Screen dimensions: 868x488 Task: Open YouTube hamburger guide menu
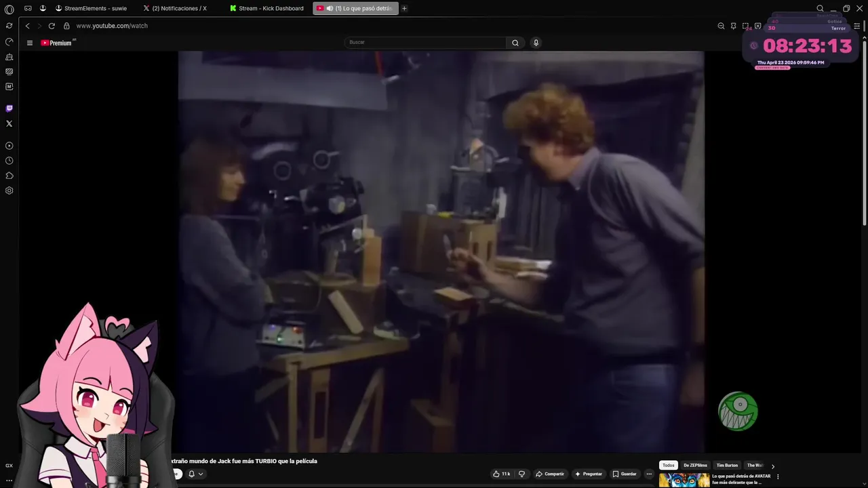pyautogui.click(x=29, y=43)
